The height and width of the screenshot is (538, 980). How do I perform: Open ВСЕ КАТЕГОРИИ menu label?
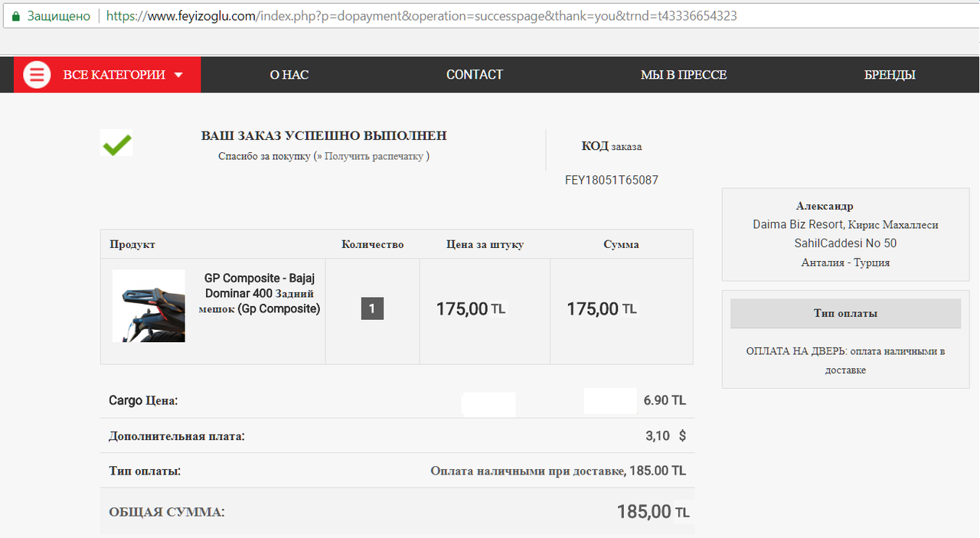114,75
